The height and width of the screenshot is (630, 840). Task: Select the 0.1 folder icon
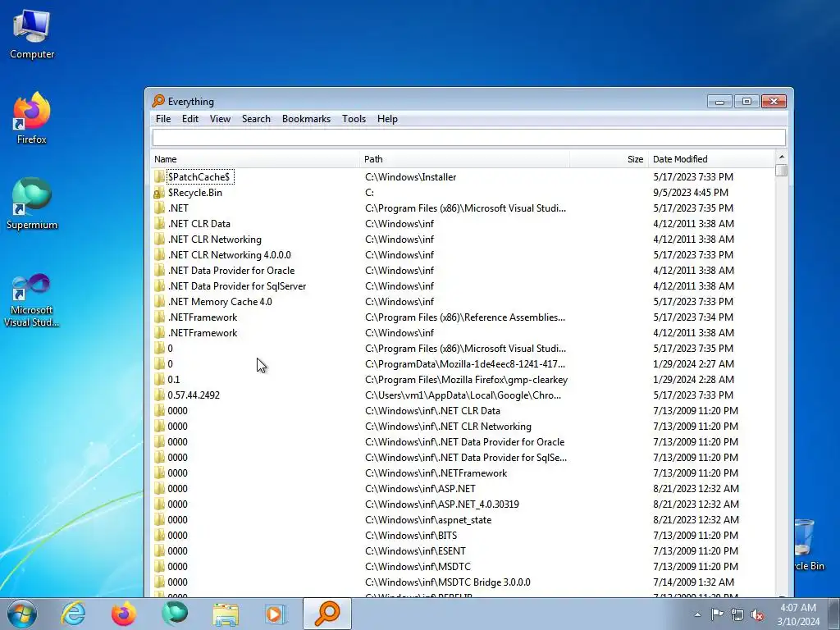[x=159, y=379]
